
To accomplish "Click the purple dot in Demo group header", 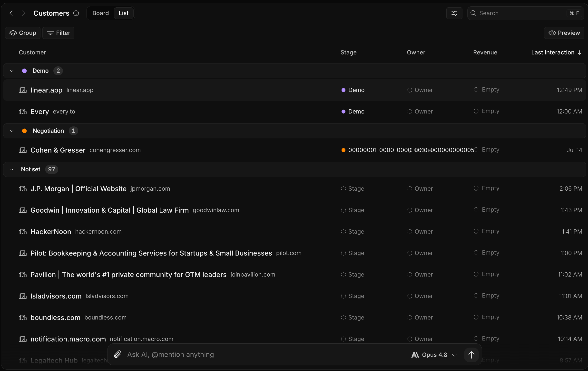I will click(24, 71).
